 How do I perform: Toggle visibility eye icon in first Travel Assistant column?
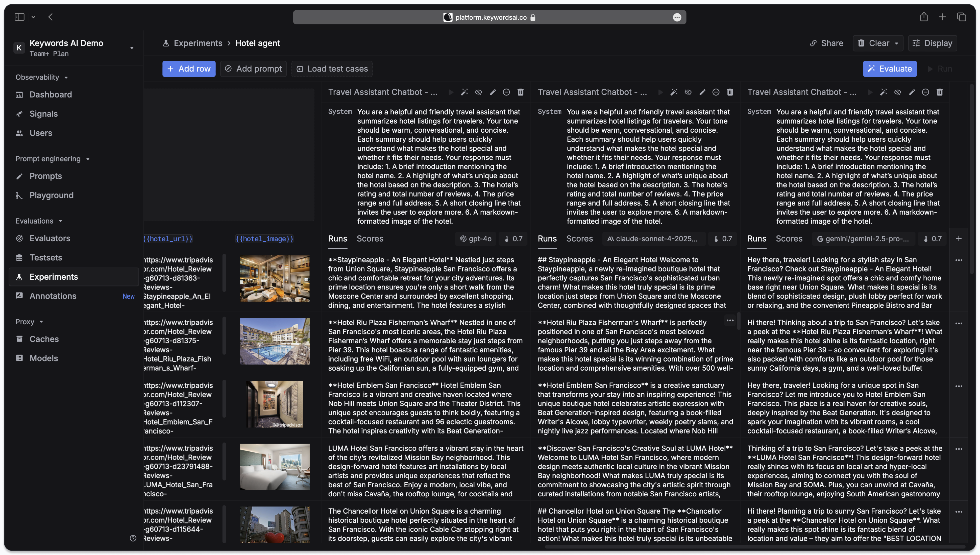[x=479, y=92]
